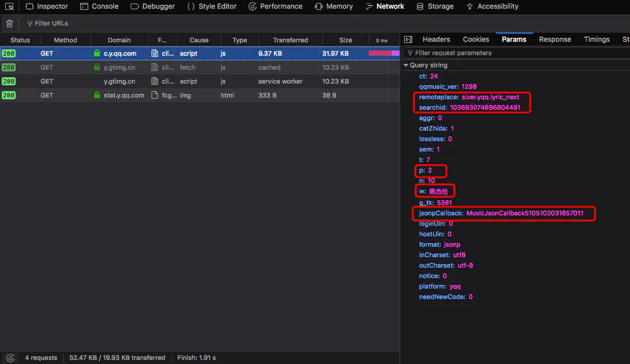Select the Params tab
630x364 pixels.
514,39
